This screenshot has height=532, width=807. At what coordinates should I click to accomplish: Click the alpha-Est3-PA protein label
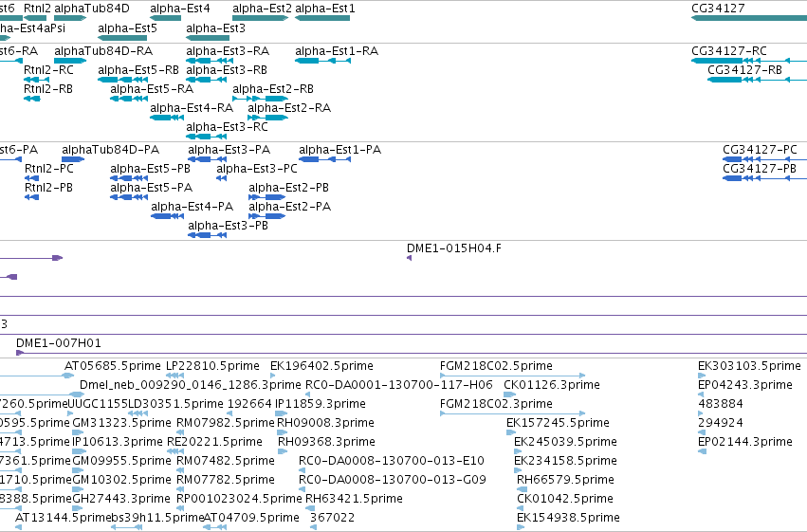[x=229, y=150]
